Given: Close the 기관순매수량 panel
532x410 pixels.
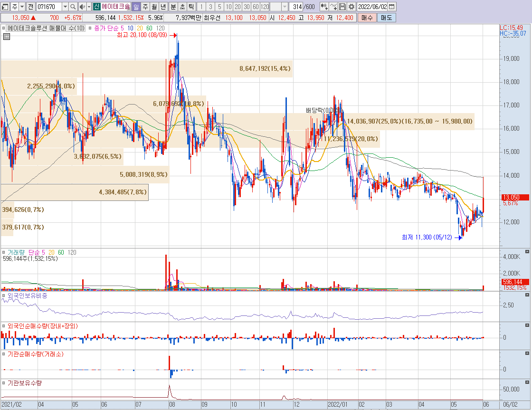Looking at the screenshot, I should coord(527,353).
